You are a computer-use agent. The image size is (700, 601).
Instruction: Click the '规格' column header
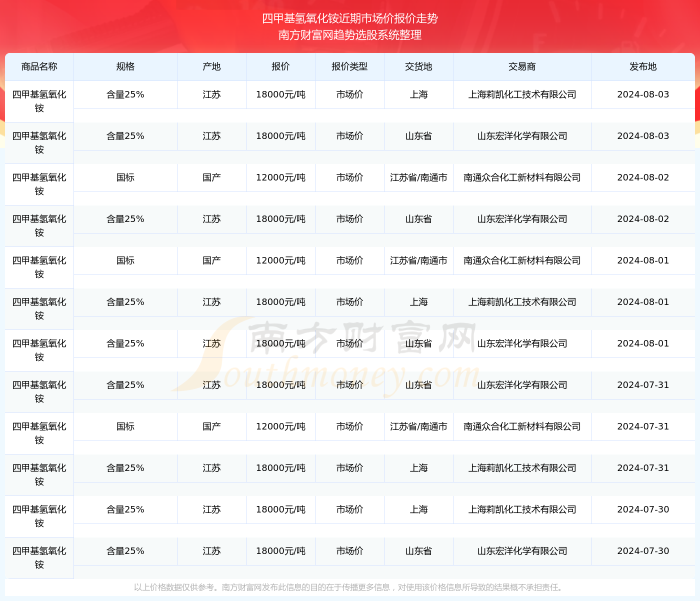click(125, 66)
